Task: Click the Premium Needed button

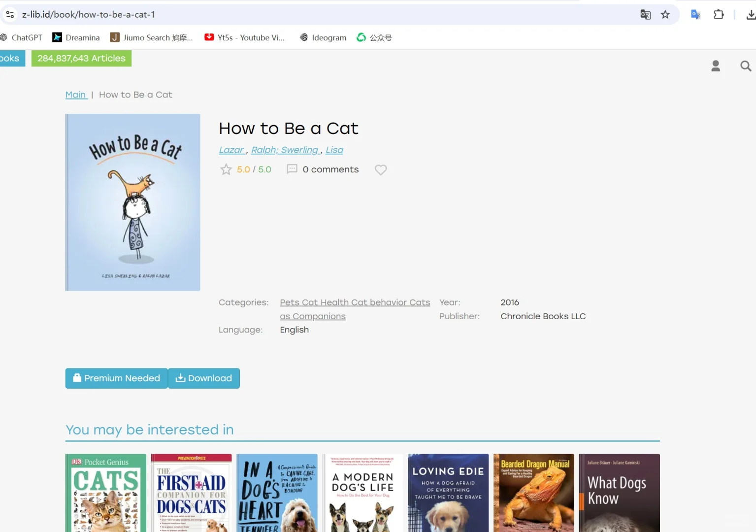Action: [117, 378]
